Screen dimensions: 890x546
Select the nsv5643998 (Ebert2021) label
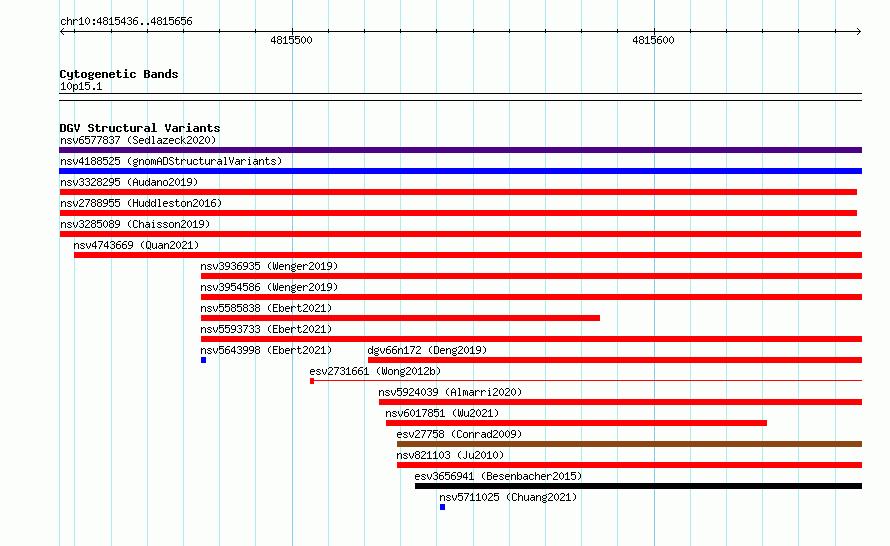coord(266,350)
